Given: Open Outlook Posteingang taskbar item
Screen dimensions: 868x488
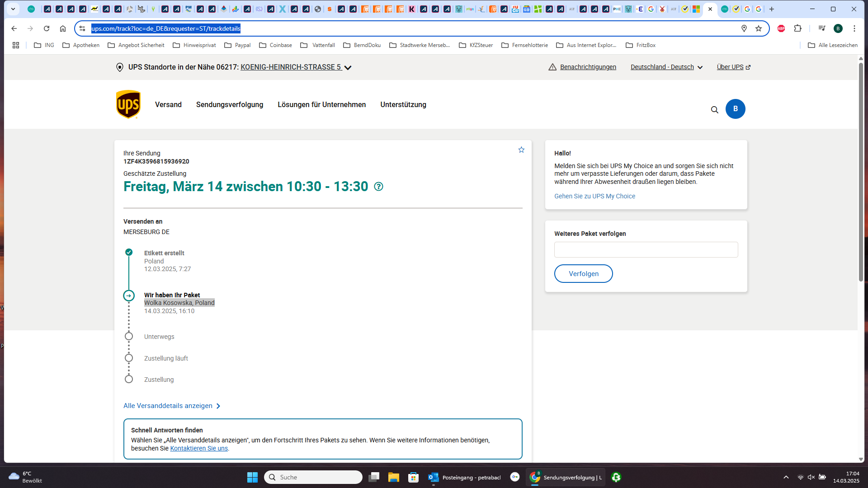Looking at the screenshot, I should 464,477.
